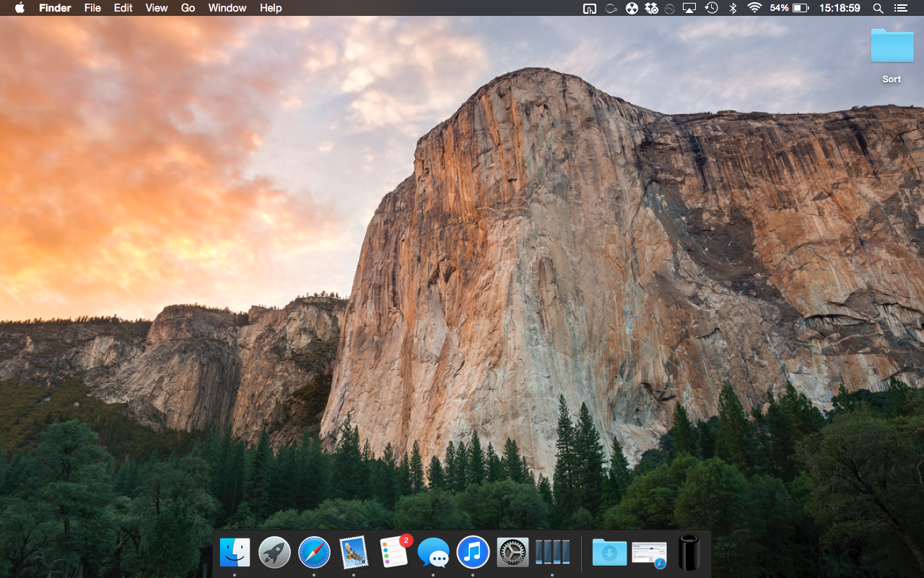Open the Edit menu
924x578 pixels.
[x=123, y=8]
